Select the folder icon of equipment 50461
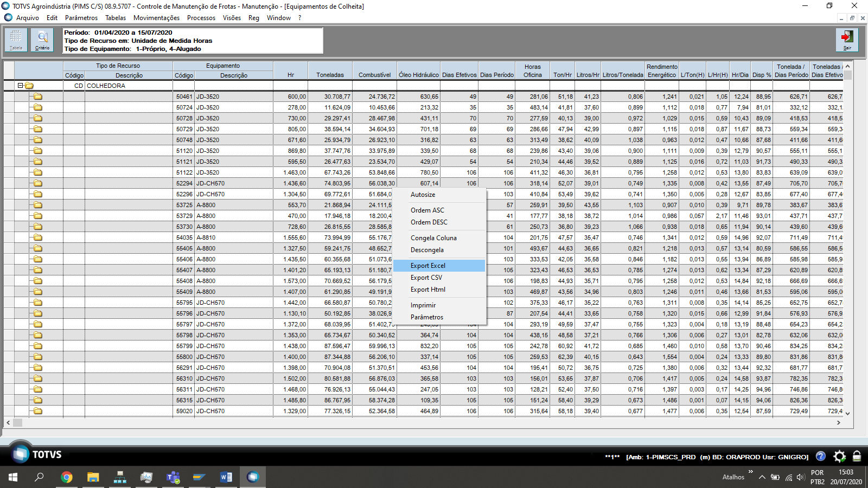Viewport: 868px width, 488px height. (x=38, y=97)
